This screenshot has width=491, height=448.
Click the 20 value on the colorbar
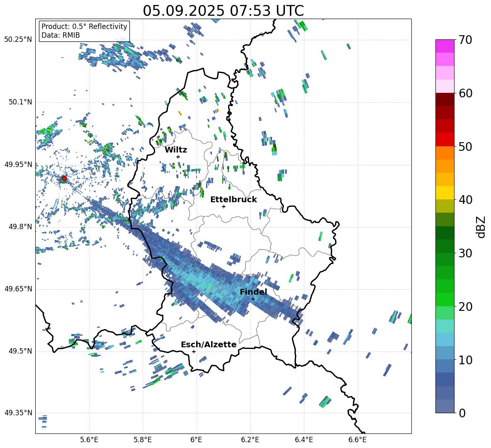465,307
